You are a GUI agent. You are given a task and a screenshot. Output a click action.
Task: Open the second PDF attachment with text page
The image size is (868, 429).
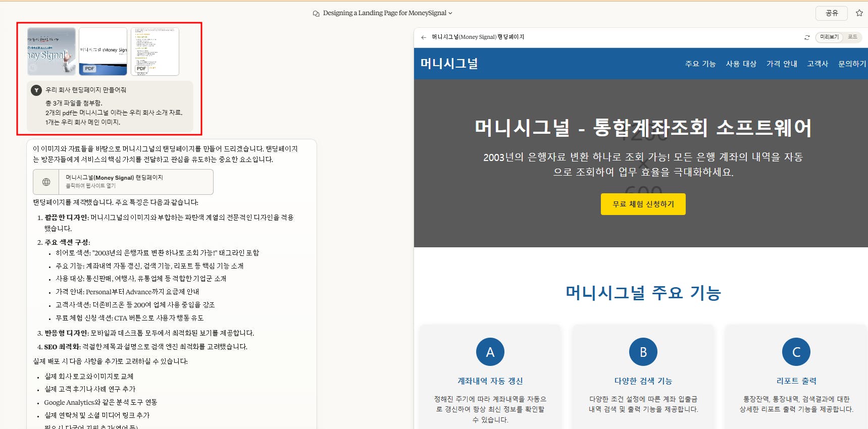point(155,51)
